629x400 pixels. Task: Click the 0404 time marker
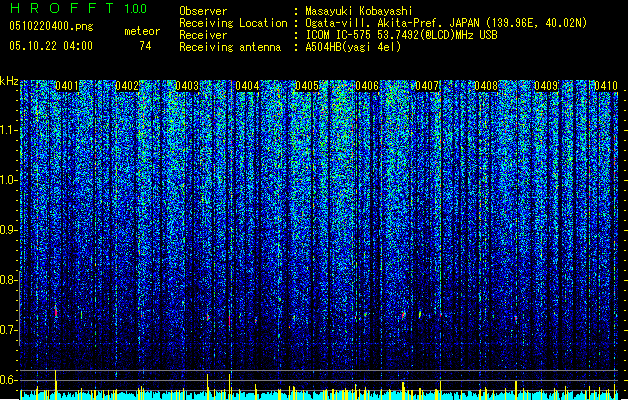[x=247, y=86]
